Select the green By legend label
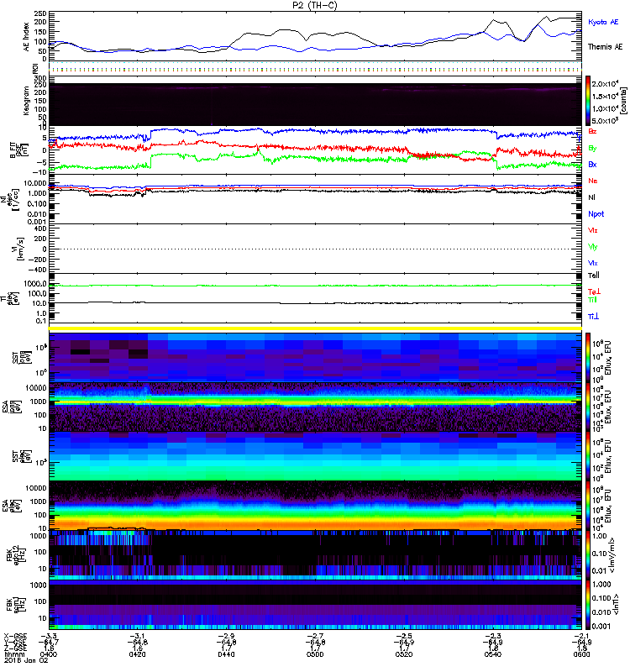630x672 pixels. pos(592,149)
